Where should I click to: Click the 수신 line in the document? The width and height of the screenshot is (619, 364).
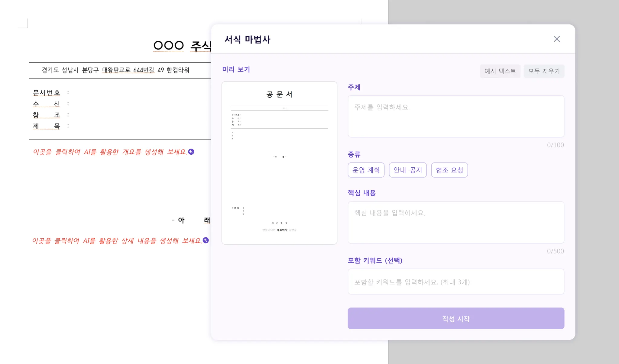(46, 104)
